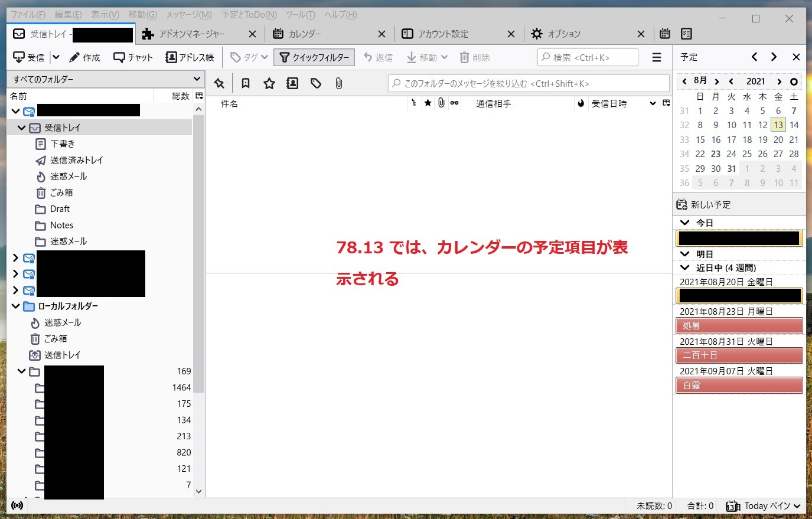The height and width of the screenshot is (519, 812).
Task: Toggle the Quick Filter button
Action: [314, 57]
